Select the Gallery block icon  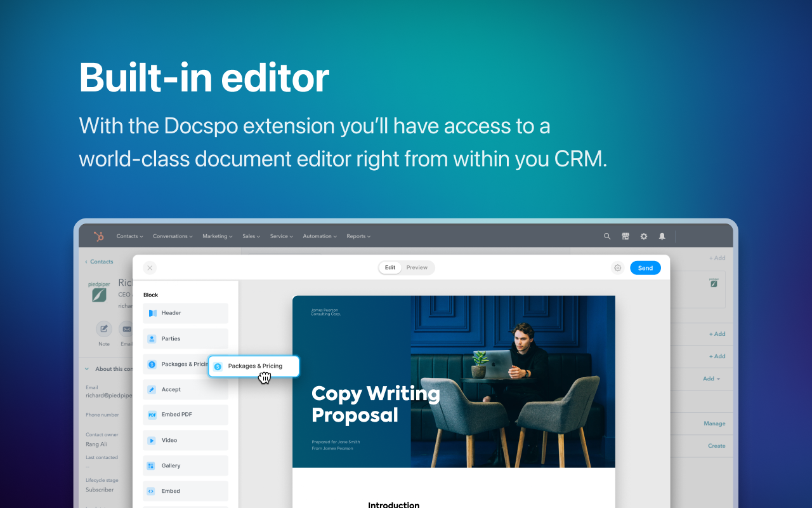[x=152, y=465]
